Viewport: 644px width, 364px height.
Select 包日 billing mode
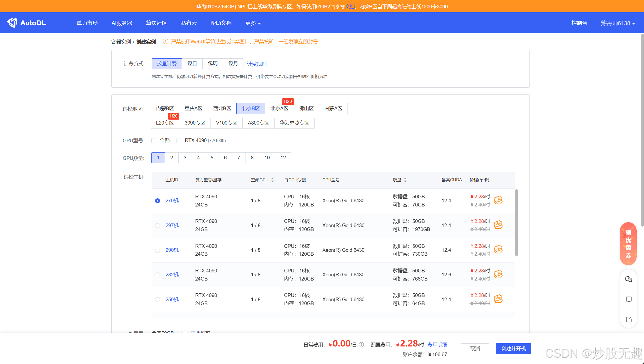coord(192,64)
